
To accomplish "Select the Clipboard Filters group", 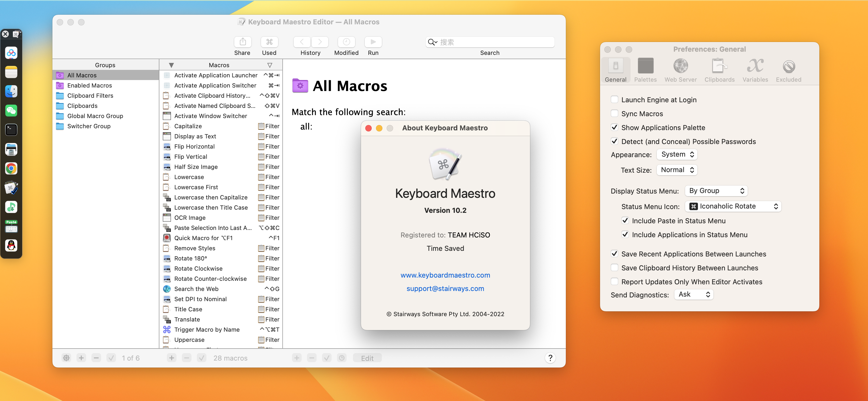I will point(106,96).
